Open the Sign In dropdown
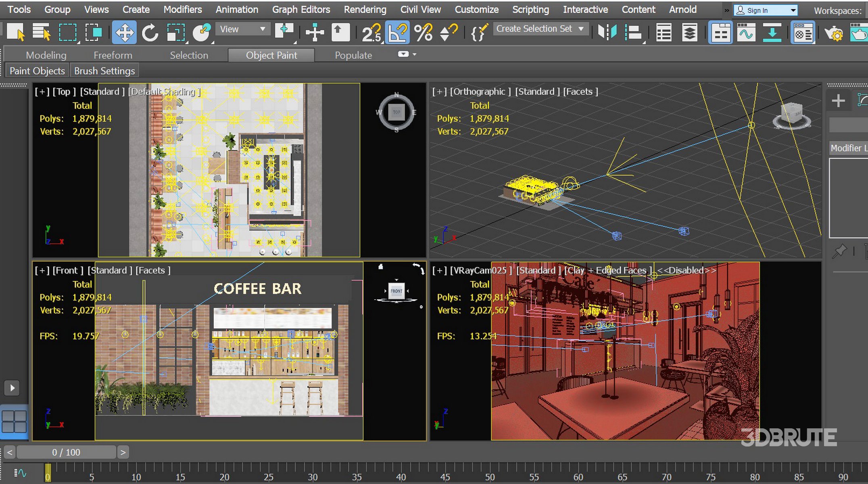 pos(793,10)
